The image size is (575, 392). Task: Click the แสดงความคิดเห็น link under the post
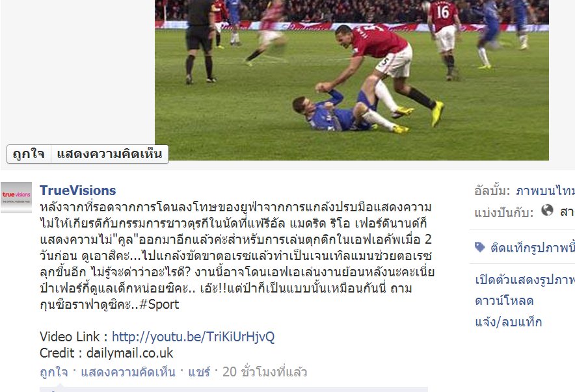tap(128, 372)
